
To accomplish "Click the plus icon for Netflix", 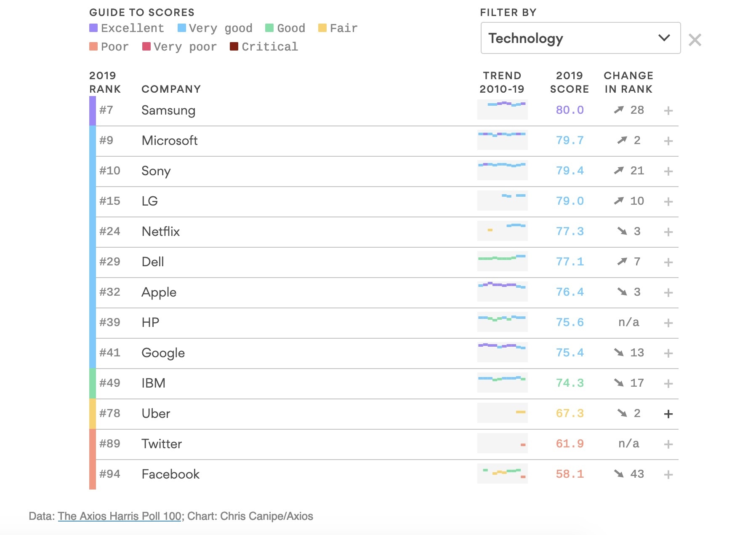I will pos(668,232).
